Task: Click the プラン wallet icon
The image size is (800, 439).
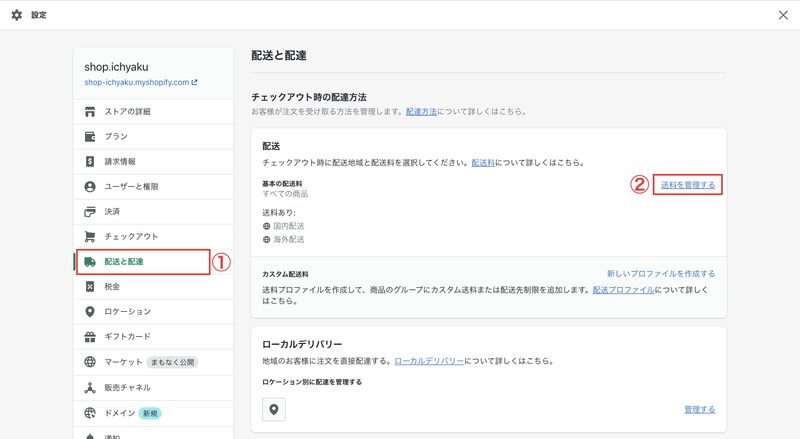Action: [90, 137]
